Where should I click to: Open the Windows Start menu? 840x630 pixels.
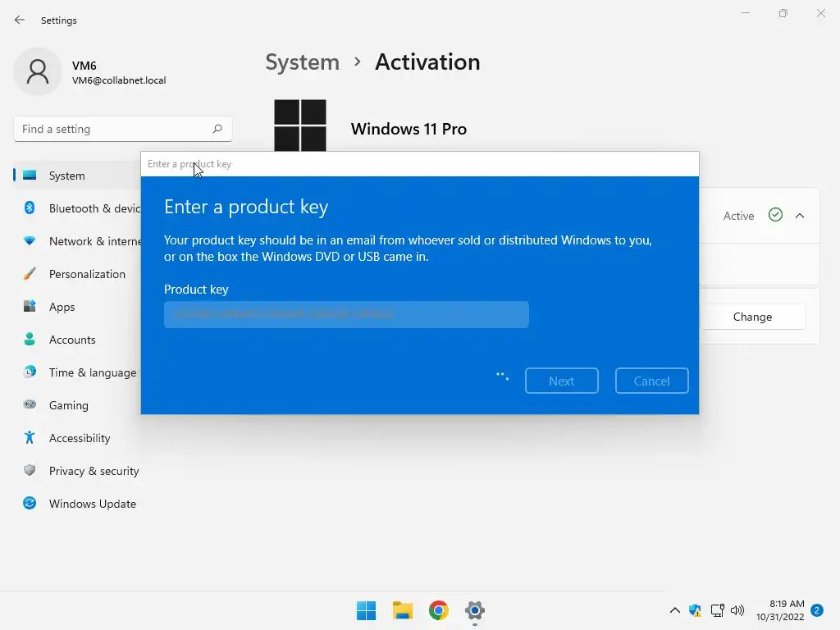[x=367, y=610]
